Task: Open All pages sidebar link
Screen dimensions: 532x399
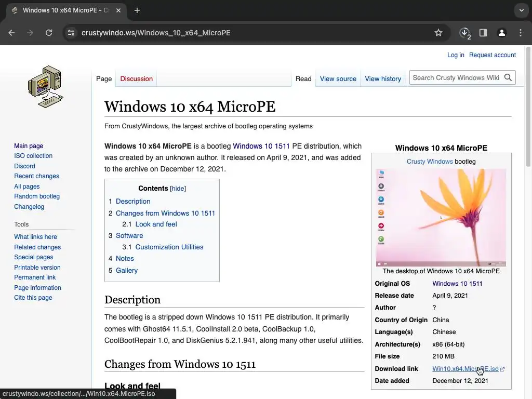Action: coord(27,187)
